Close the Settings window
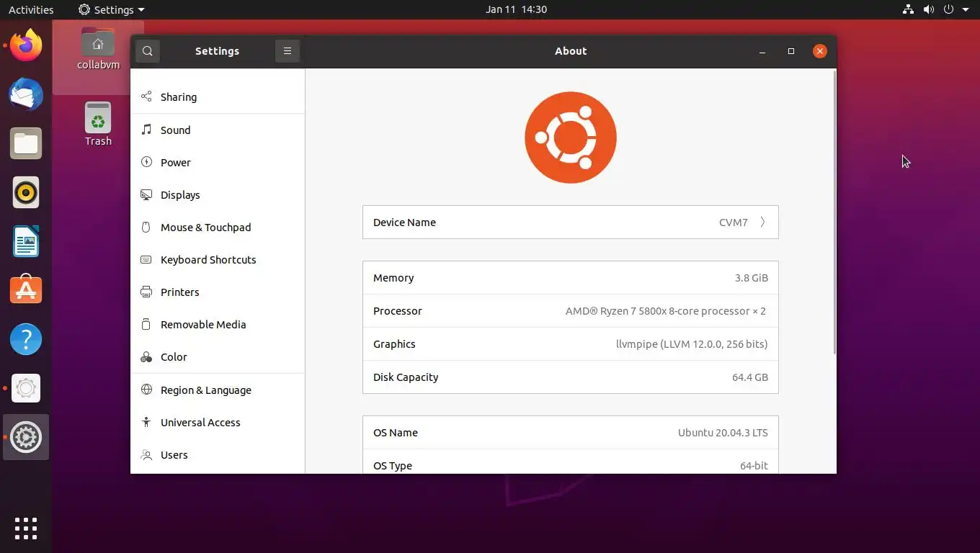 click(820, 51)
